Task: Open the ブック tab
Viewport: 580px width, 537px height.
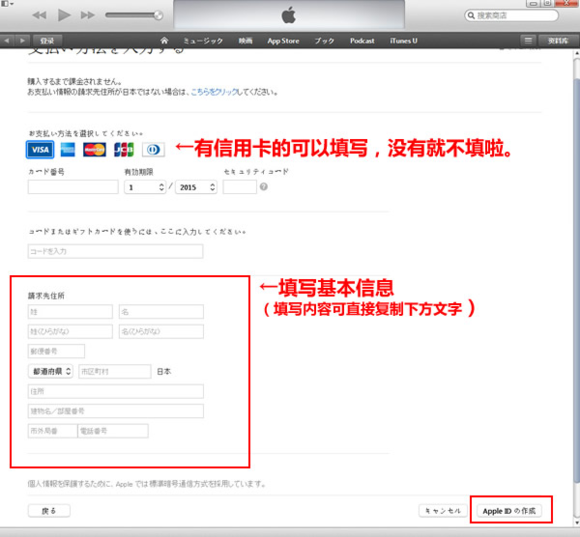Action: (324, 41)
